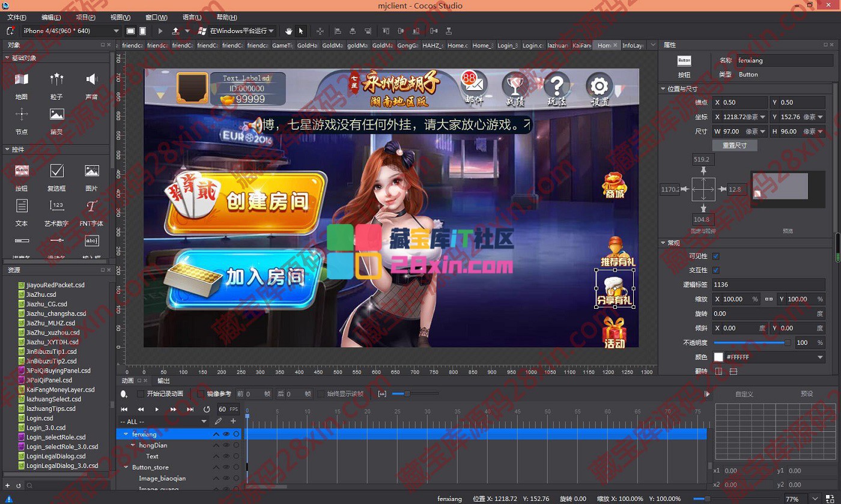Pick the 精灵 (sprite) object
The width and height of the screenshot is (841, 504).
pos(56,120)
